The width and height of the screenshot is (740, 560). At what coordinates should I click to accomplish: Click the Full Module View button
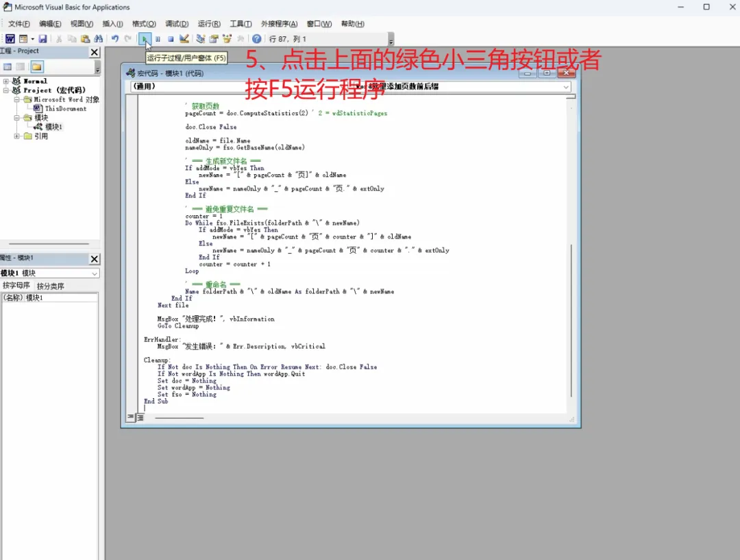[140, 417]
